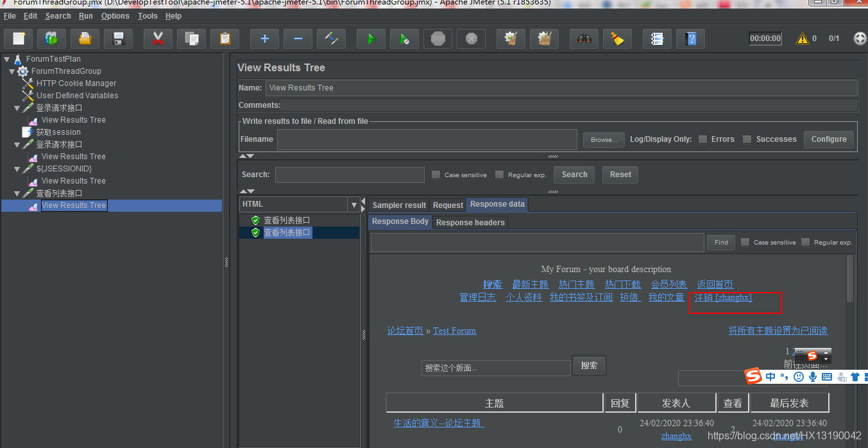
Task: Click the Name field with View Results Tree
Action: click(x=561, y=88)
